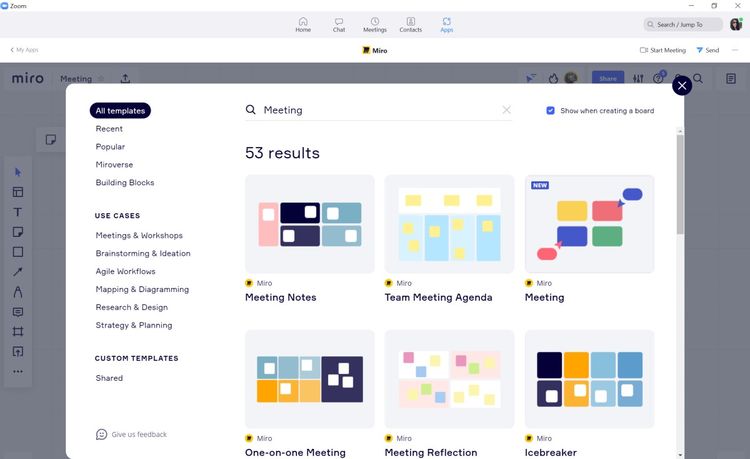Open more options ellipsis in Miro header
750x459 pixels.
coord(735,50)
